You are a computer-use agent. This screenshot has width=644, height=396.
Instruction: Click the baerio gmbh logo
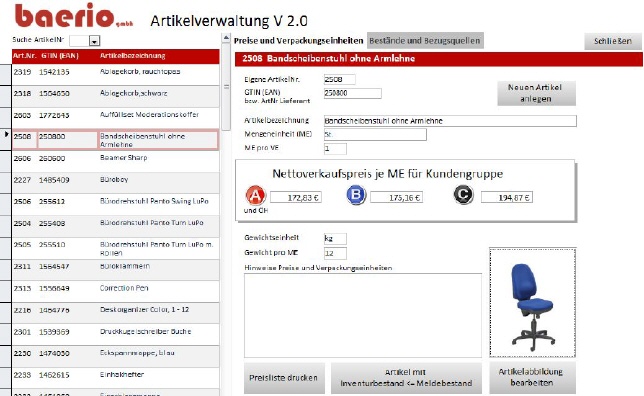pos(74,16)
